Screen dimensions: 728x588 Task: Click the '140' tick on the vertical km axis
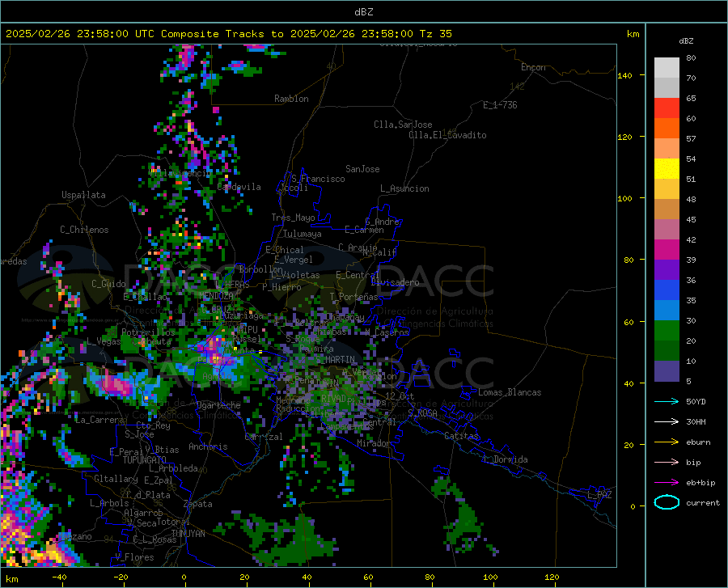[625, 76]
